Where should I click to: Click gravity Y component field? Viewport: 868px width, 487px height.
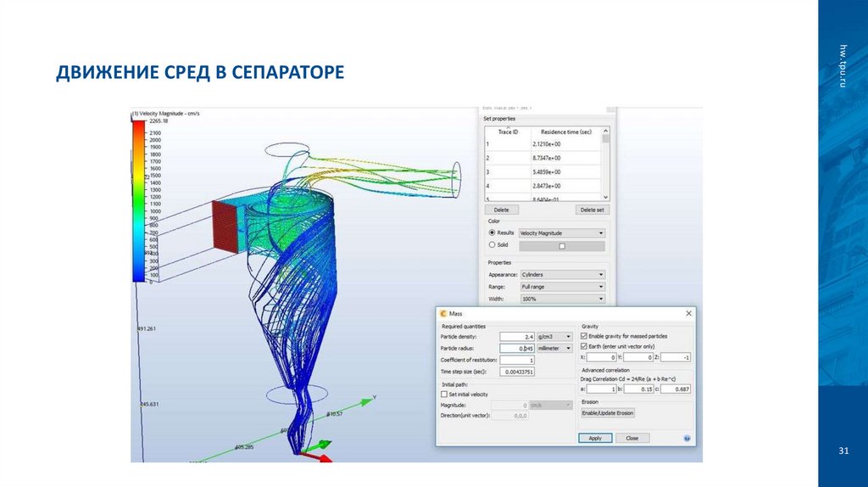[638, 357]
